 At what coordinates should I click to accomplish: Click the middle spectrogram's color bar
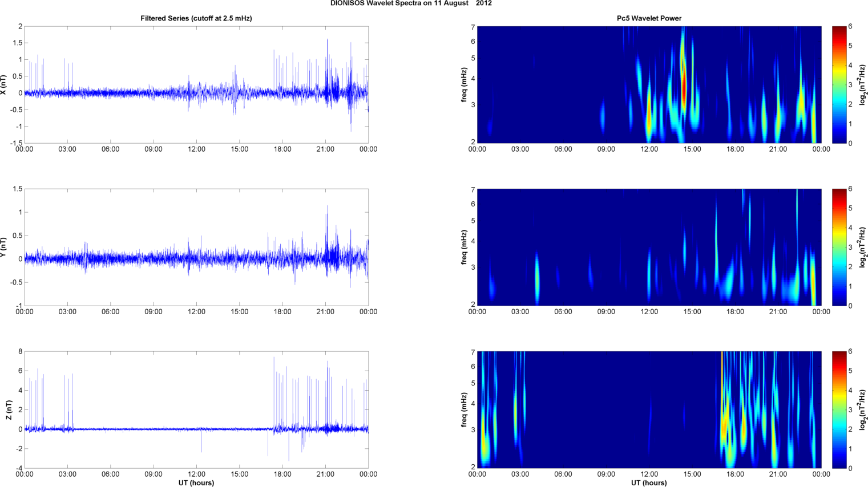(x=839, y=247)
